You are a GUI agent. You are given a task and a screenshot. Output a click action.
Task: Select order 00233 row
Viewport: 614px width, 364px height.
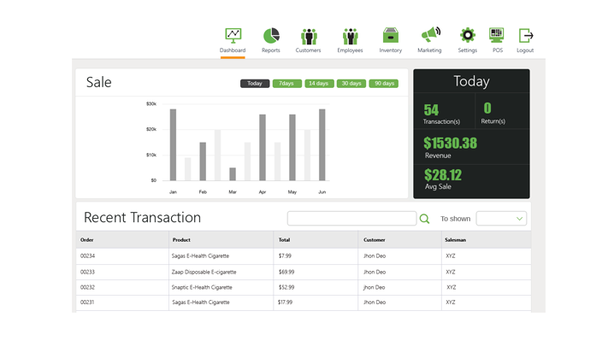coord(304,272)
